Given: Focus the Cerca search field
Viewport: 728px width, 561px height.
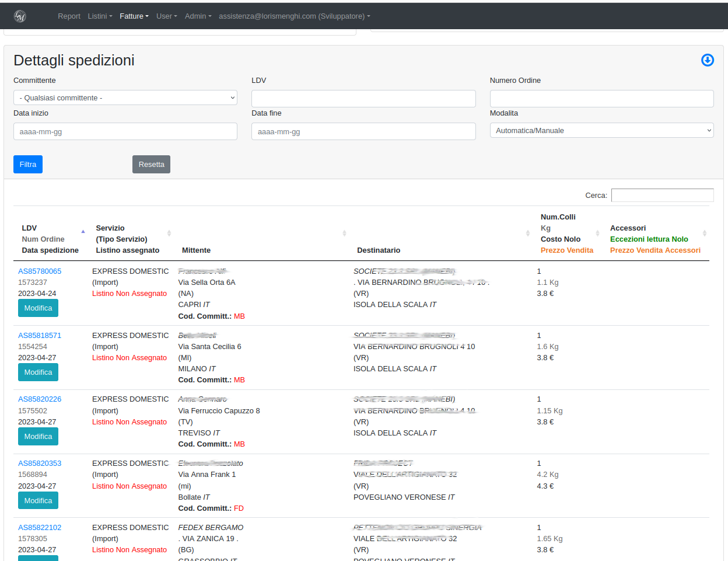Looking at the screenshot, I should (662, 196).
